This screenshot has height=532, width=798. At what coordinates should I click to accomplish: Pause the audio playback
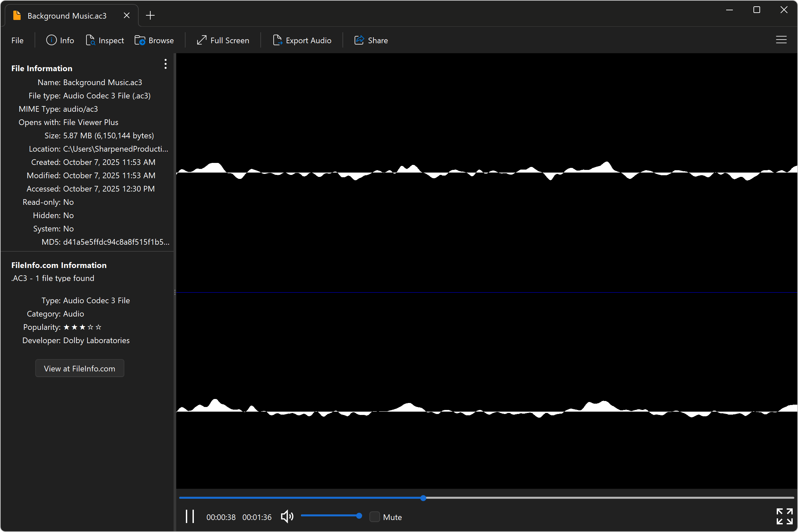coord(190,516)
